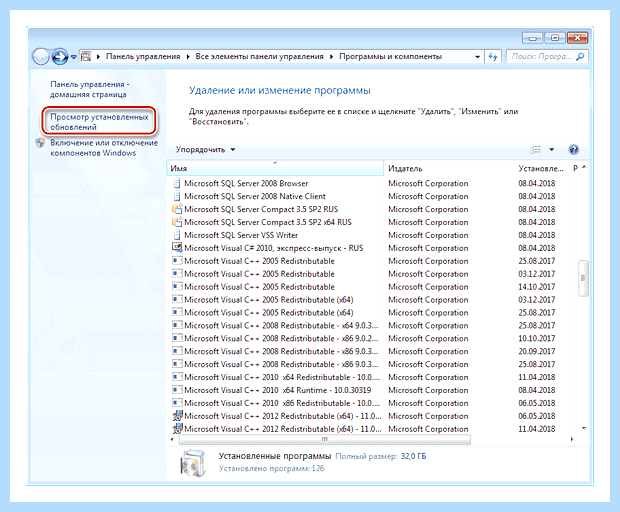This screenshot has height=512, width=620.
Task: Click the Refresh button in address bar
Action: coord(493,57)
